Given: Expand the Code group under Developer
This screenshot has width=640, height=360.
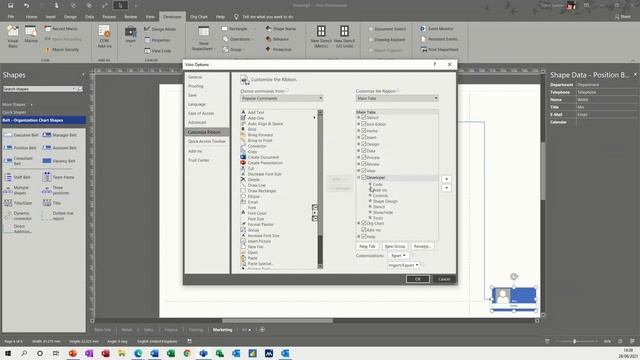Looking at the screenshot, I should coord(370,184).
